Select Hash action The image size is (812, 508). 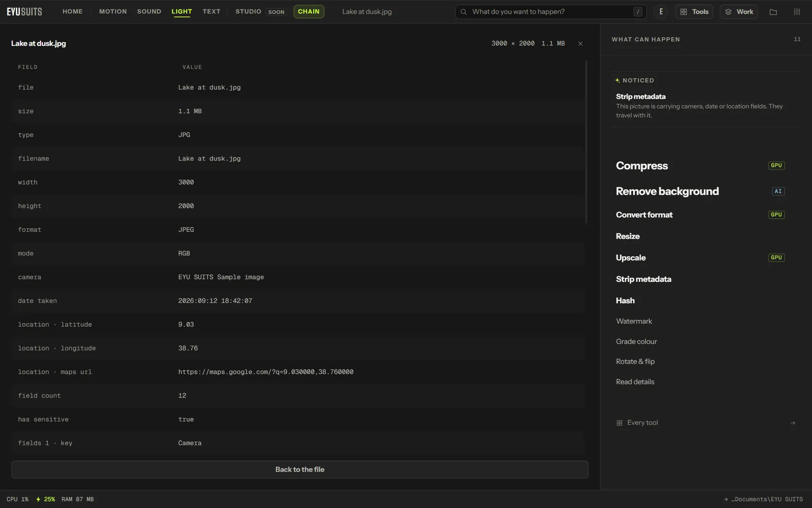click(625, 301)
